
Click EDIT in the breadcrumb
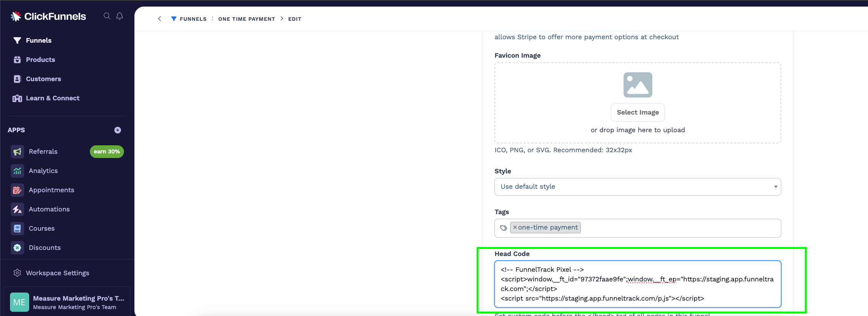(295, 19)
